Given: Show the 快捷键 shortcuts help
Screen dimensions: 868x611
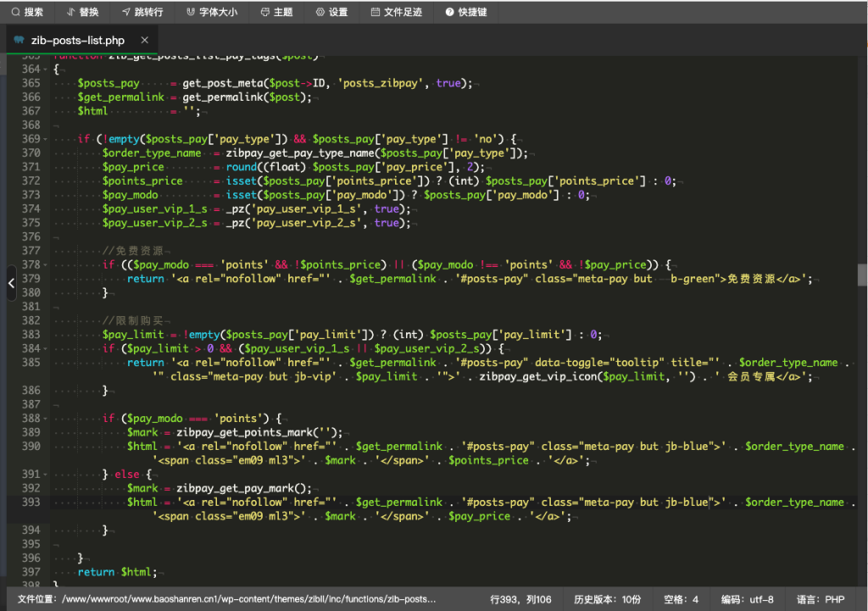Looking at the screenshot, I should [x=466, y=12].
